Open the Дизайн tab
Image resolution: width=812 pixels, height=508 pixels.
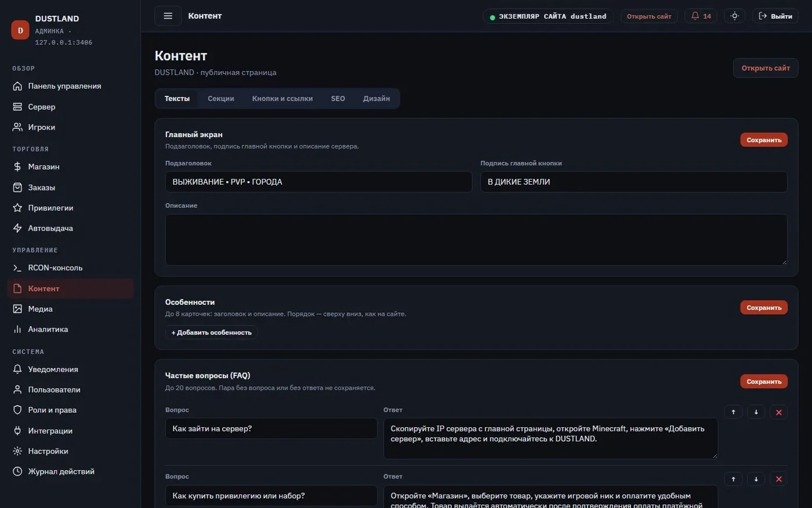coord(376,99)
